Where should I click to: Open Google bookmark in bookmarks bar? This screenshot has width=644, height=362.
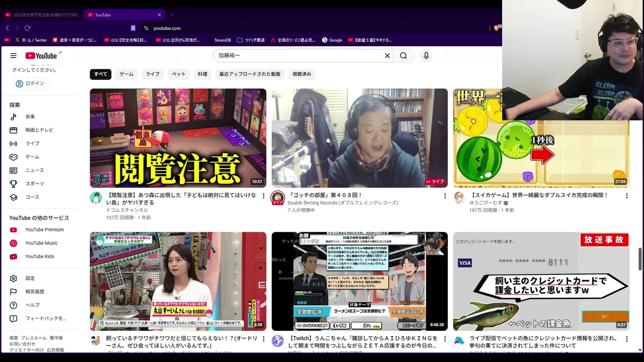coord(332,40)
